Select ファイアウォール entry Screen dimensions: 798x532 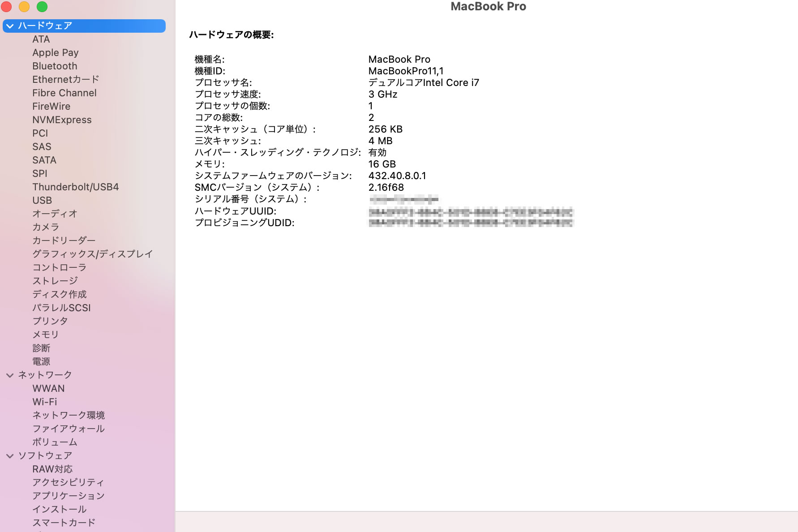(x=69, y=429)
